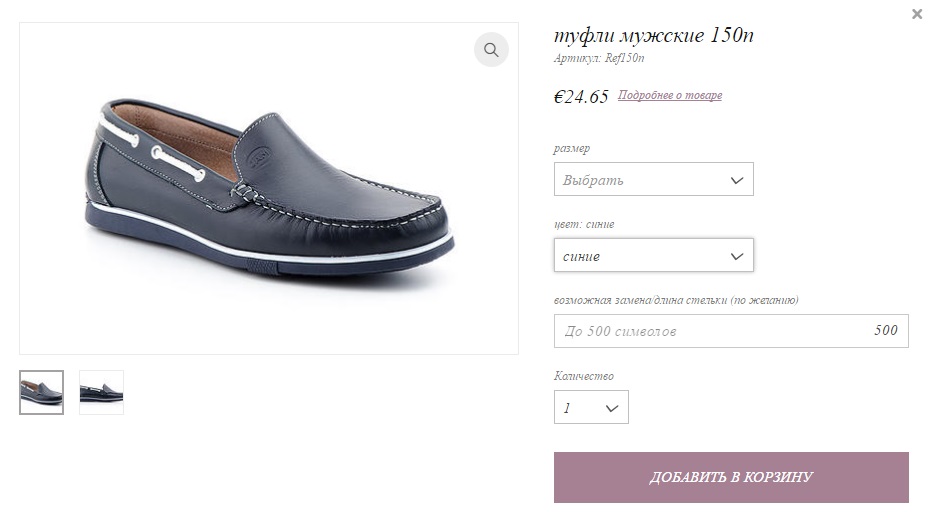Screen dimensions: 928x512
Task: Expand the Количество dropdown
Action: [590, 408]
